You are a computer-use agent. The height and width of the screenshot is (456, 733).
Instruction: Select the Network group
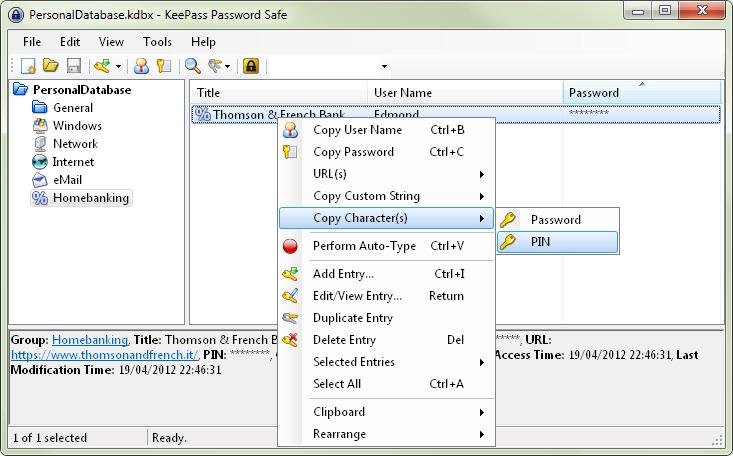click(x=75, y=144)
